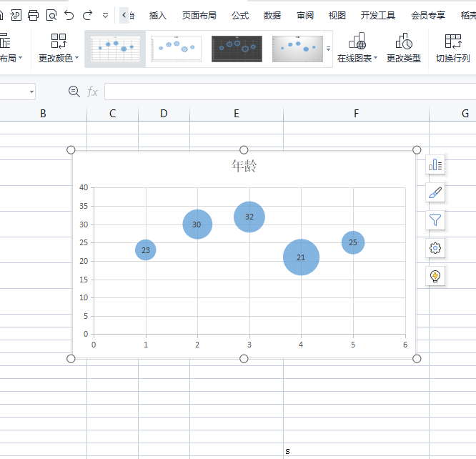
Task: Open the 会员专享 tab
Action: [x=428, y=15]
